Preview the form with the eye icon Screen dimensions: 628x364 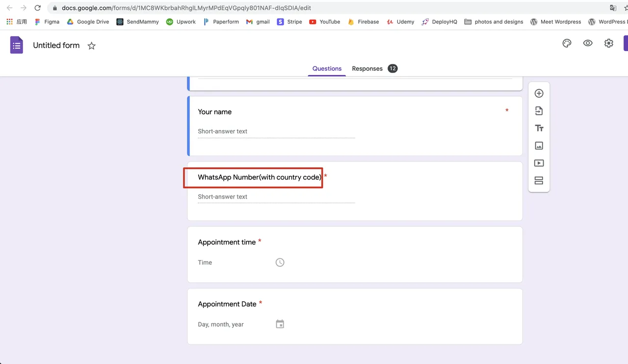[588, 43]
